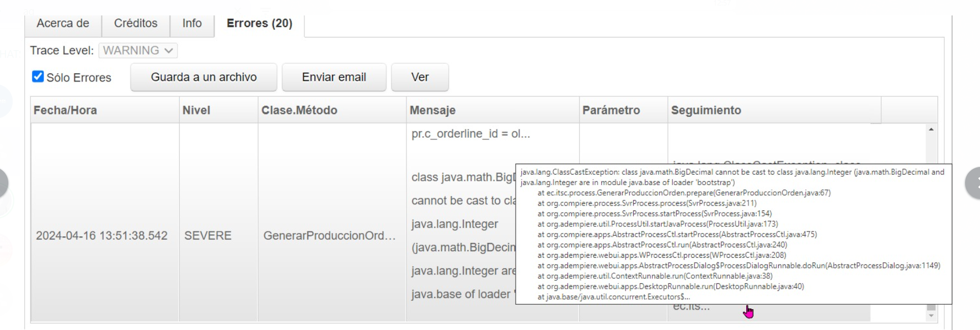Click the gray left navigation arrow circle
Screen dimensions: 980x330
click(x=3, y=183)
